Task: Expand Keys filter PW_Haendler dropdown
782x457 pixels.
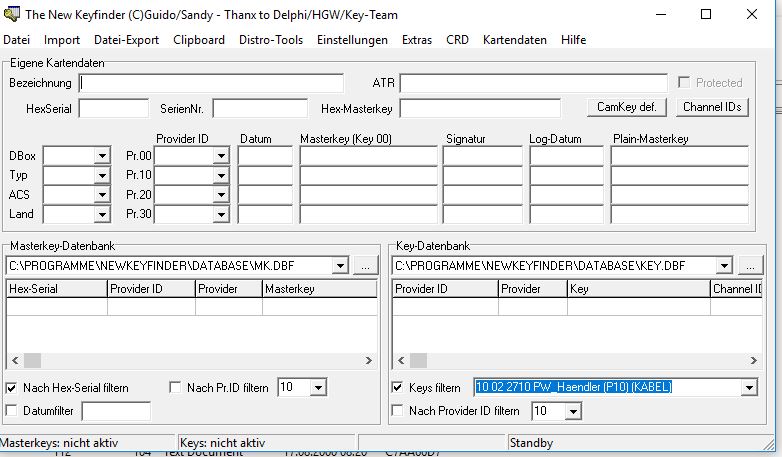Action: click(747, 387)
